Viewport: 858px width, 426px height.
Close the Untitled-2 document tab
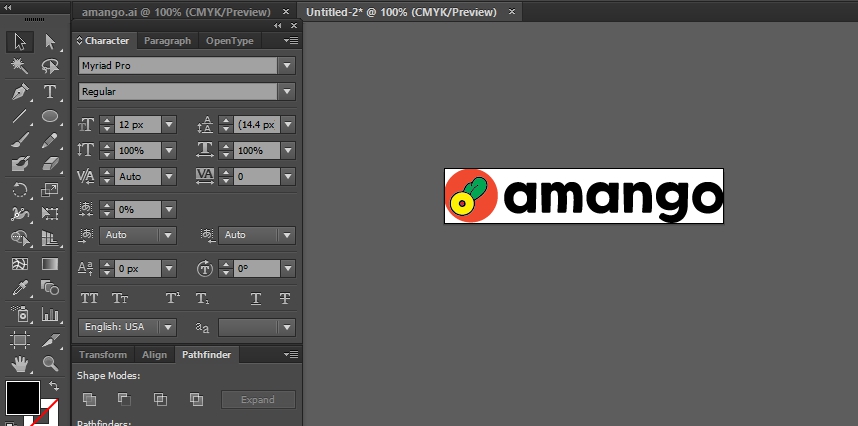(x=512, y=11)
